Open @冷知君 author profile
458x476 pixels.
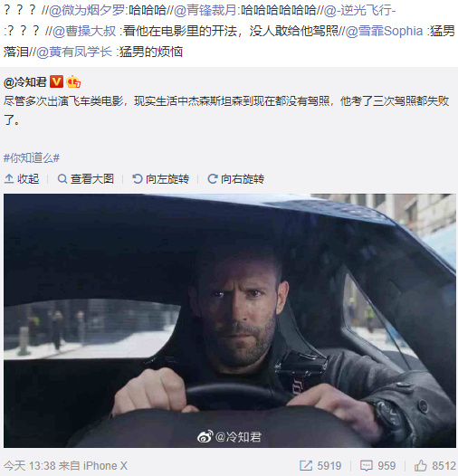(x=25, y=82)
